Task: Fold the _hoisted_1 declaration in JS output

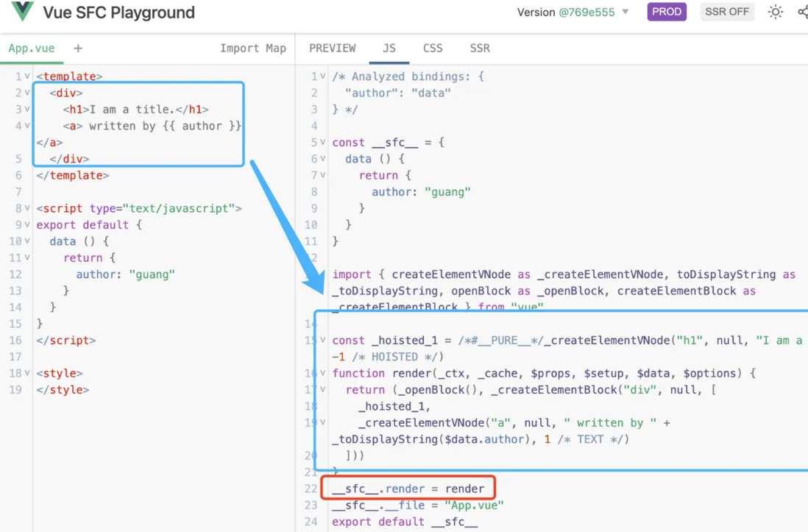Action: pyautogui.click(x=322, y=340)
